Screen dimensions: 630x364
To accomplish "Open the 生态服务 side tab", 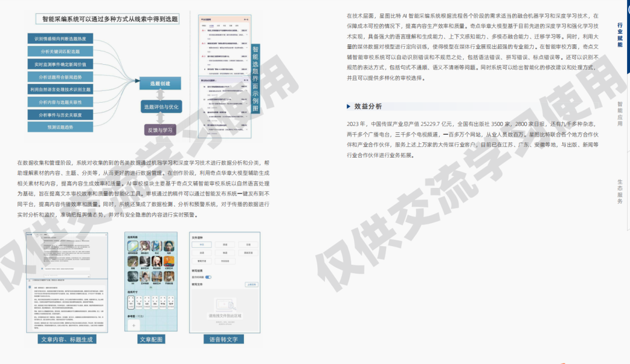I will pos(620,191).
